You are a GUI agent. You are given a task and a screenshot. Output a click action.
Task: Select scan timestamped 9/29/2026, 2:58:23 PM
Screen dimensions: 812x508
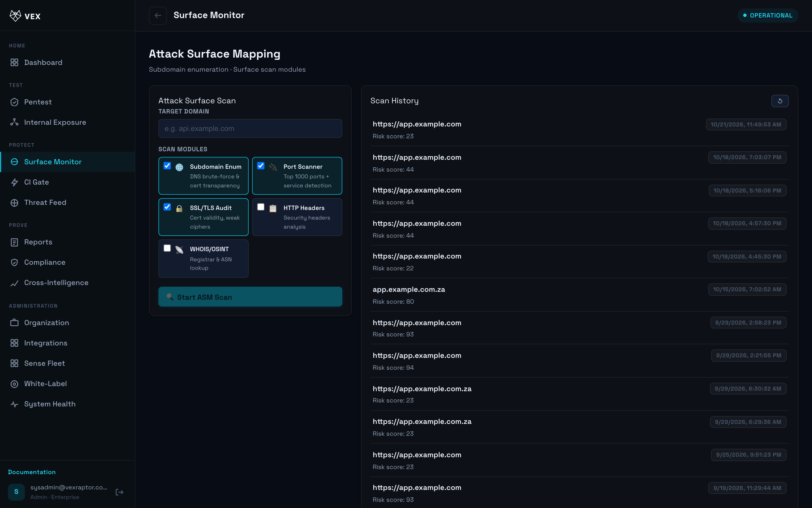click(579, 328)
